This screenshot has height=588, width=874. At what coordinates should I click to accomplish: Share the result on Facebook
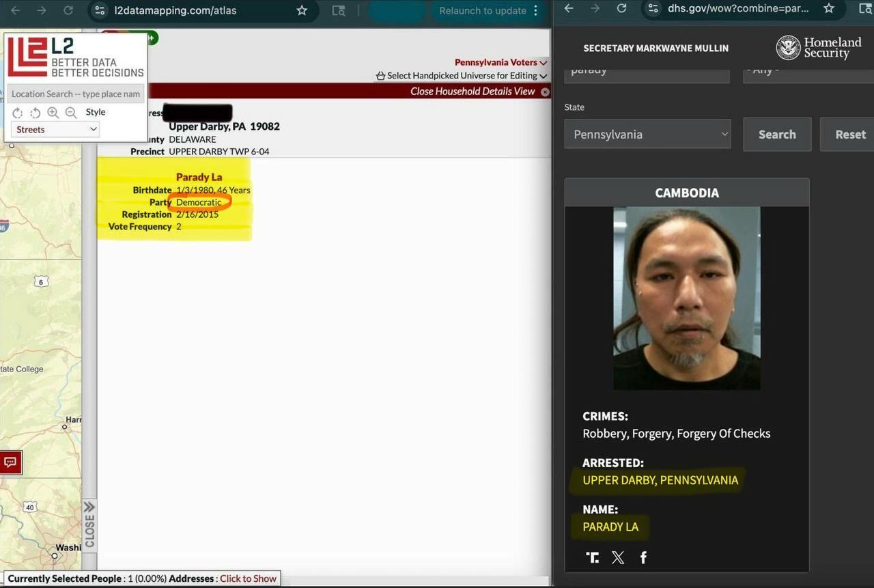click(x=643, y=557)
